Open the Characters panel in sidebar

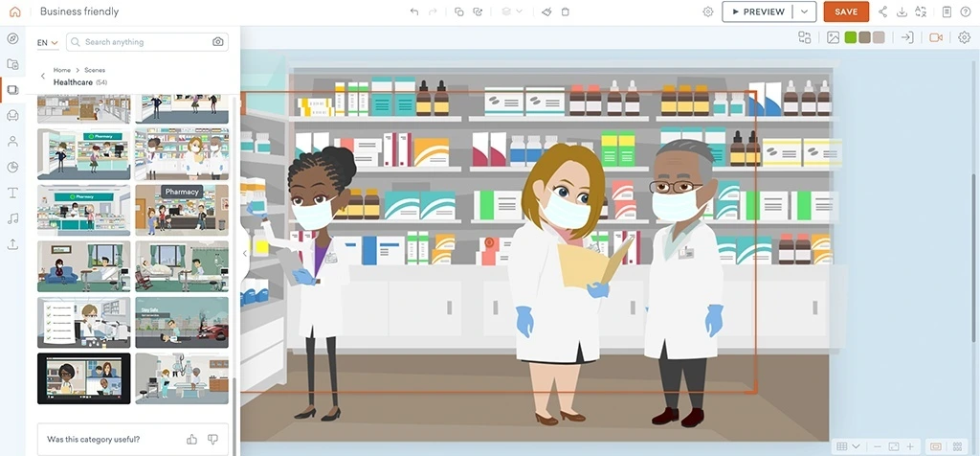[x=12, y=141]
